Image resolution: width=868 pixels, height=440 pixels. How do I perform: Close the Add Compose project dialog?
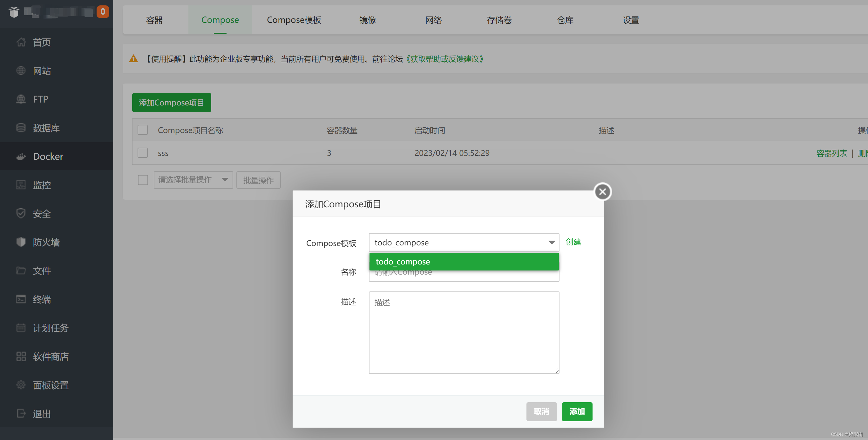pos(602,192)
